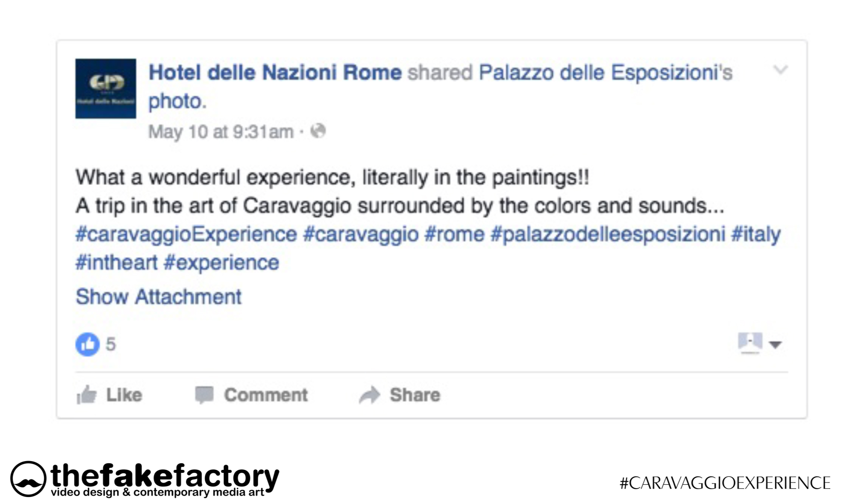Open the #caravaggioExperience hashtag
Screen dimensions: 842x504
[x=186, y=234]
